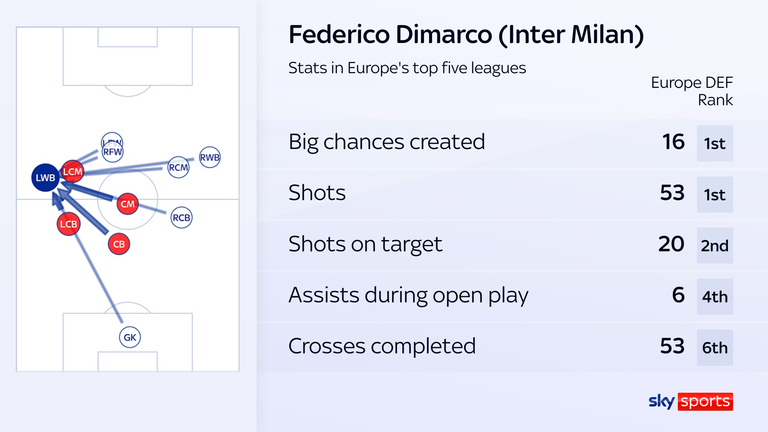Select the RFW player node
This screenshot has width=768, height=432.
[112, 151]
